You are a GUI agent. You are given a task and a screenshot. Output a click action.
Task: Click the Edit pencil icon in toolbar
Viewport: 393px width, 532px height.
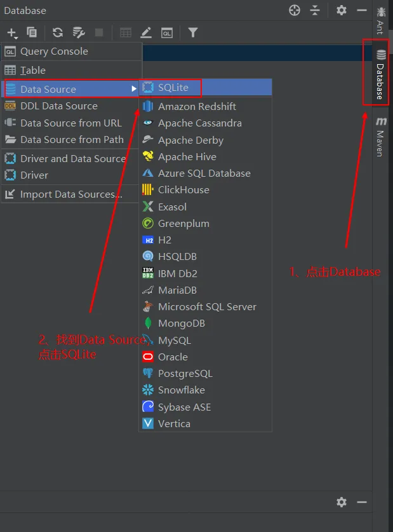tap(146, 32)
